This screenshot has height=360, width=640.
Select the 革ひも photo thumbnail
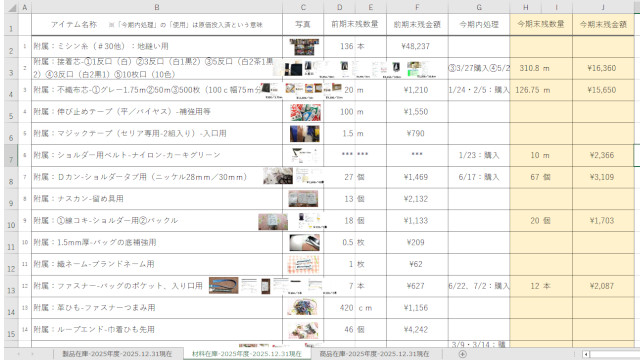click(x=302, y=308)
